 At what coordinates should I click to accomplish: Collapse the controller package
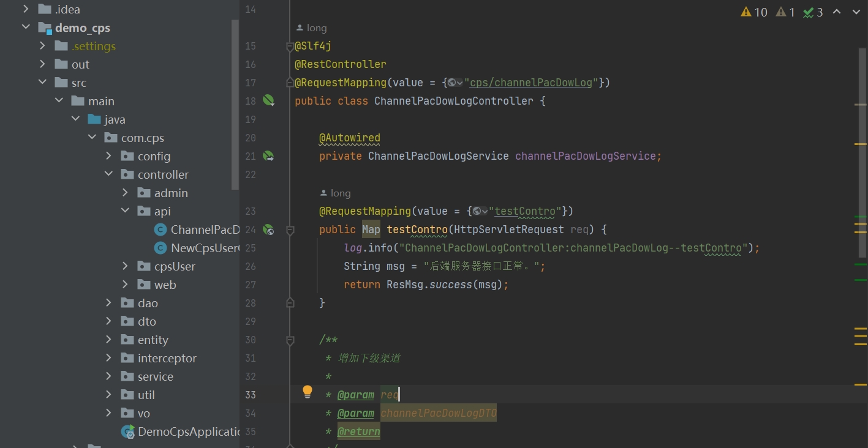[108, 174]
